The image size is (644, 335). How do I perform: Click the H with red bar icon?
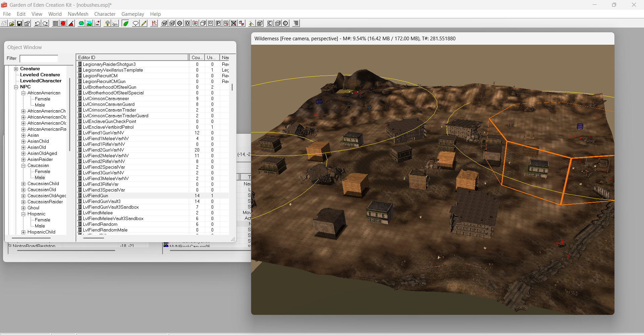(195, 23)
